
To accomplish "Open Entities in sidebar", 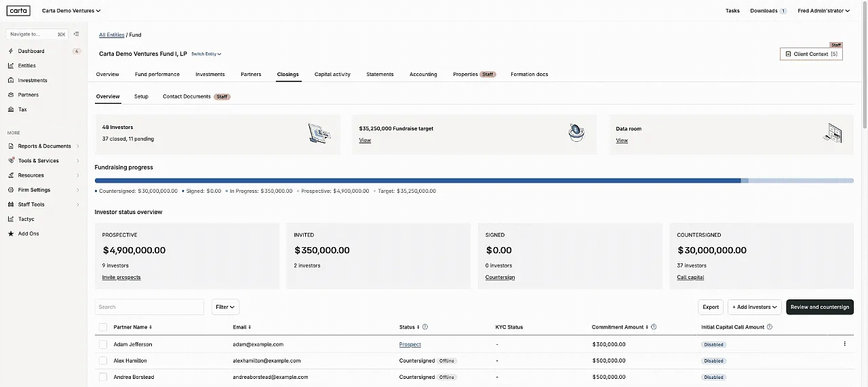I will click(27, 66).
